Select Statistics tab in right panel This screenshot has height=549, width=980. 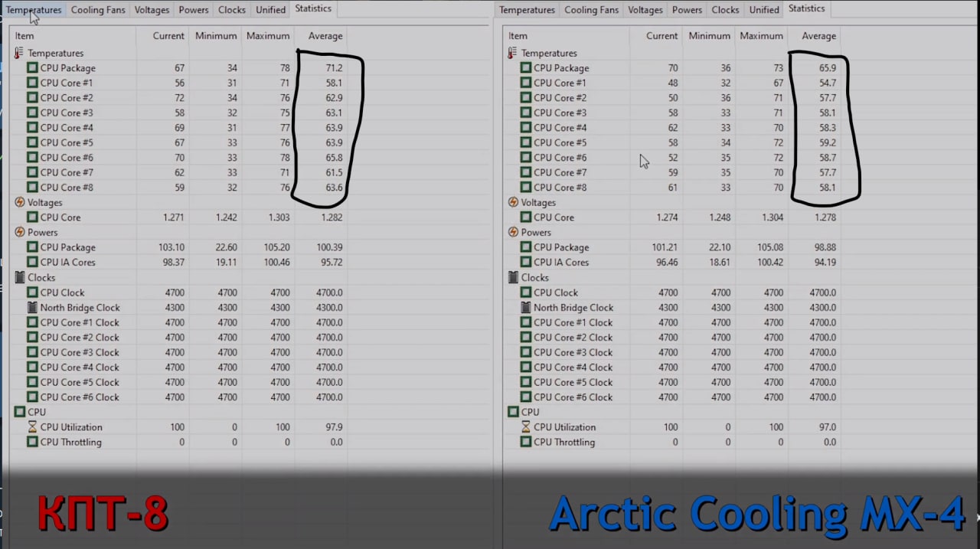(807, 8)
